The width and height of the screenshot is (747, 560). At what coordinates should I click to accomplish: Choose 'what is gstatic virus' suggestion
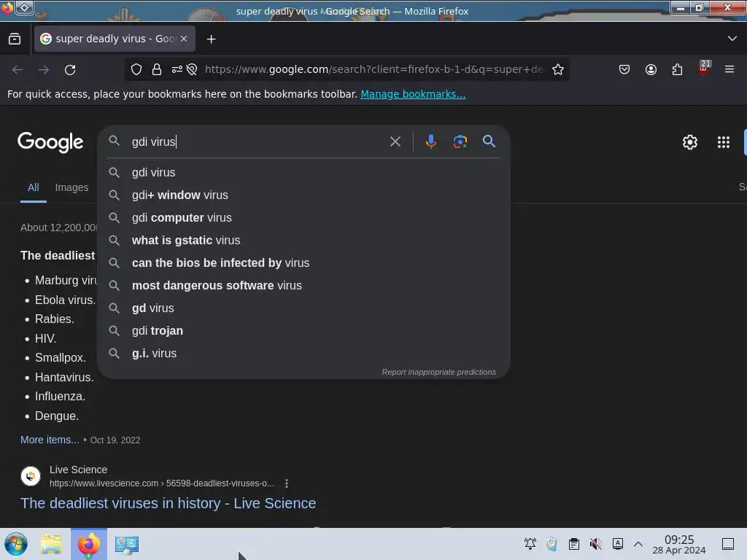(x=304, y=241)
